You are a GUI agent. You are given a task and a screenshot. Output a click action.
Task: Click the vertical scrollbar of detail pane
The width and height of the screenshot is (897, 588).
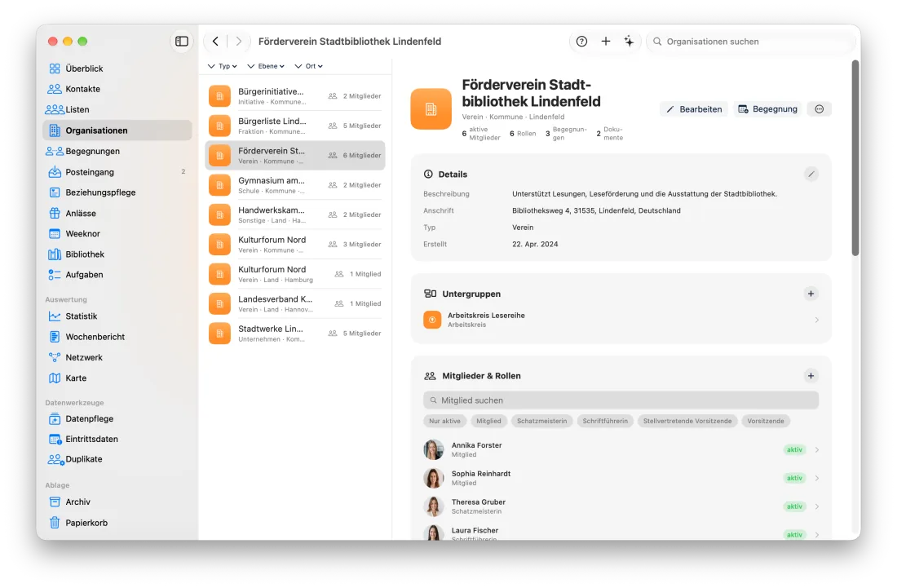[855, 158]
